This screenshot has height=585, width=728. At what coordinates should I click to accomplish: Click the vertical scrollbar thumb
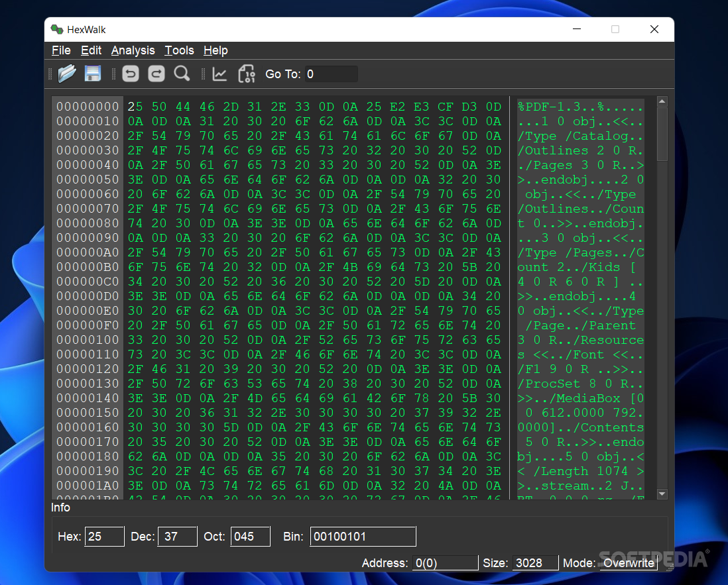pos(662,134)
